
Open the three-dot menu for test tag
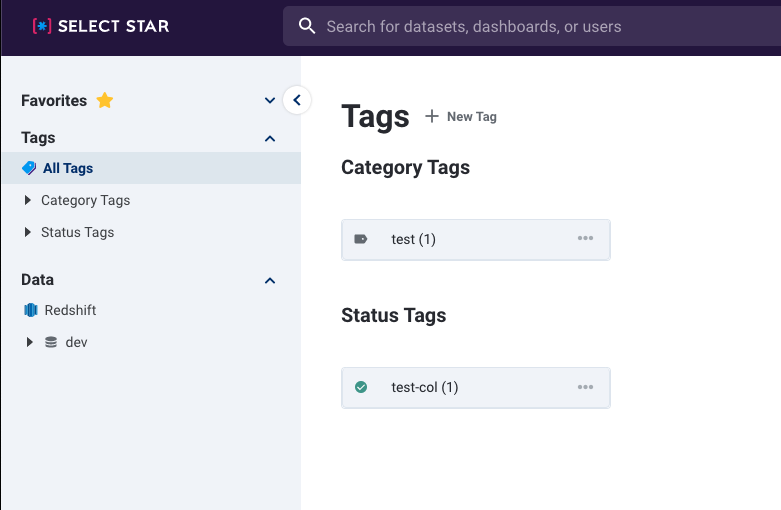585,238
